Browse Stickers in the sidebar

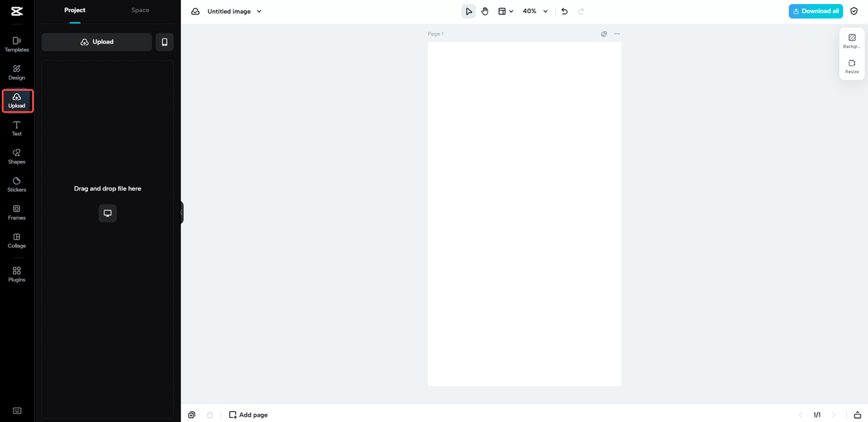click(16, 184)
